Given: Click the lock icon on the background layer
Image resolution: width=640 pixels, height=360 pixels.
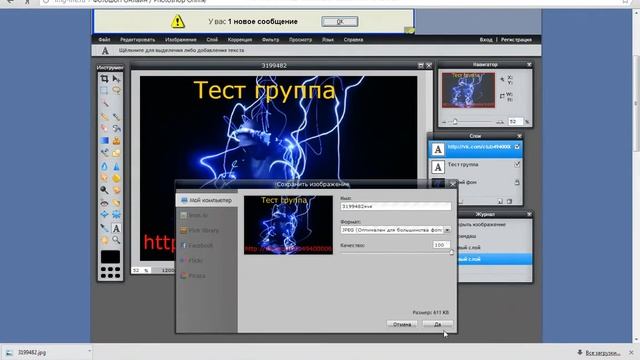Looking at the screenshot, I should click(517, 182).
